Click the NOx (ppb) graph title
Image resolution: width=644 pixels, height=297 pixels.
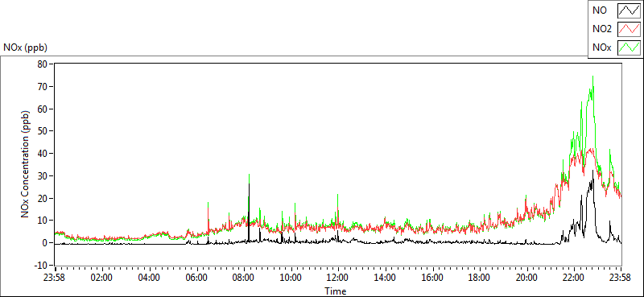[26, 47]
